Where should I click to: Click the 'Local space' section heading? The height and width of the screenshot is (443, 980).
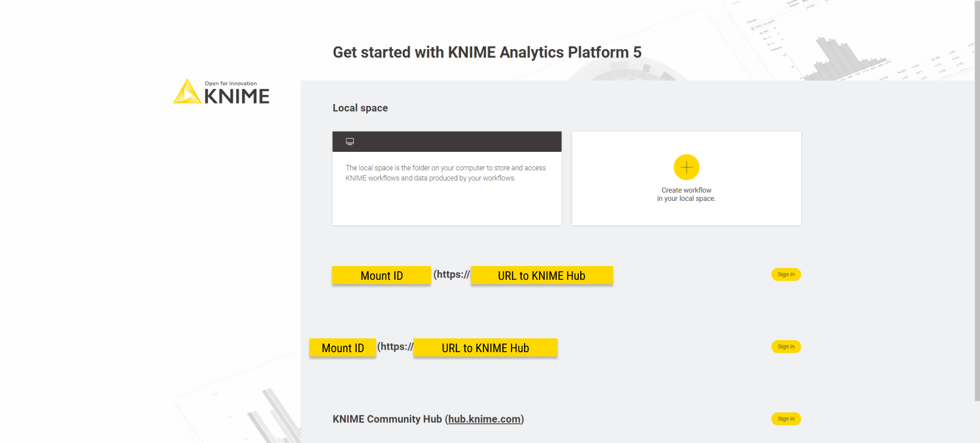tap(360, 108)
